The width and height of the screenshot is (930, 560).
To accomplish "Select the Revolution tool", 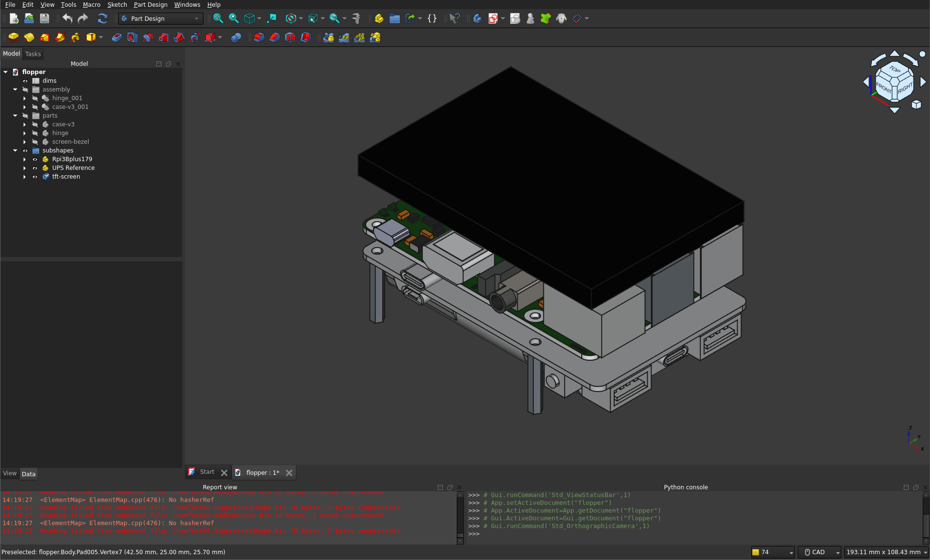I will [x=29, y=37].
